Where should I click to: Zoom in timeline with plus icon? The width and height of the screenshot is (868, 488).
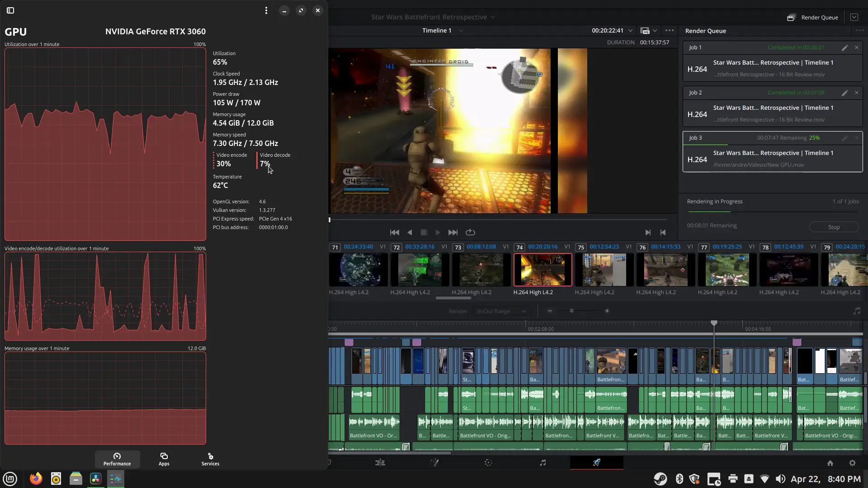pos(607,311)
